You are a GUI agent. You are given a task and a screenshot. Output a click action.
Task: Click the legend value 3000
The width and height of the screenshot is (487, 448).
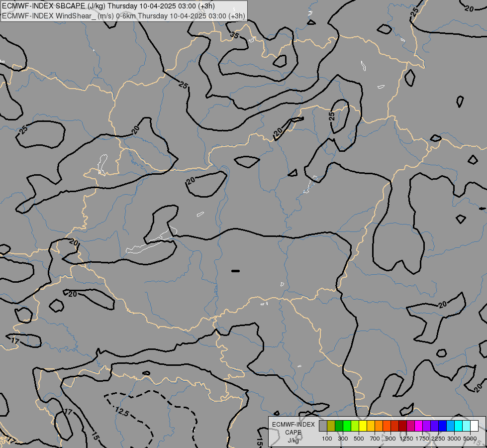click(x=454, y=439)
